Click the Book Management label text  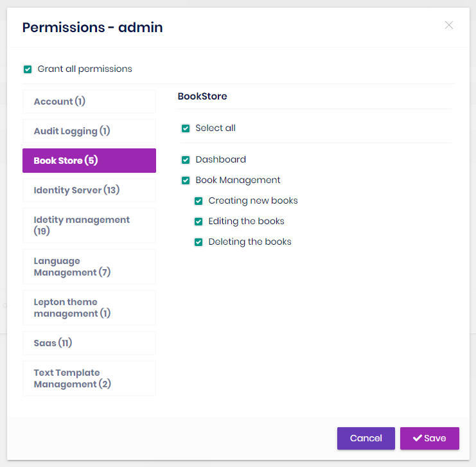(238, 180)
